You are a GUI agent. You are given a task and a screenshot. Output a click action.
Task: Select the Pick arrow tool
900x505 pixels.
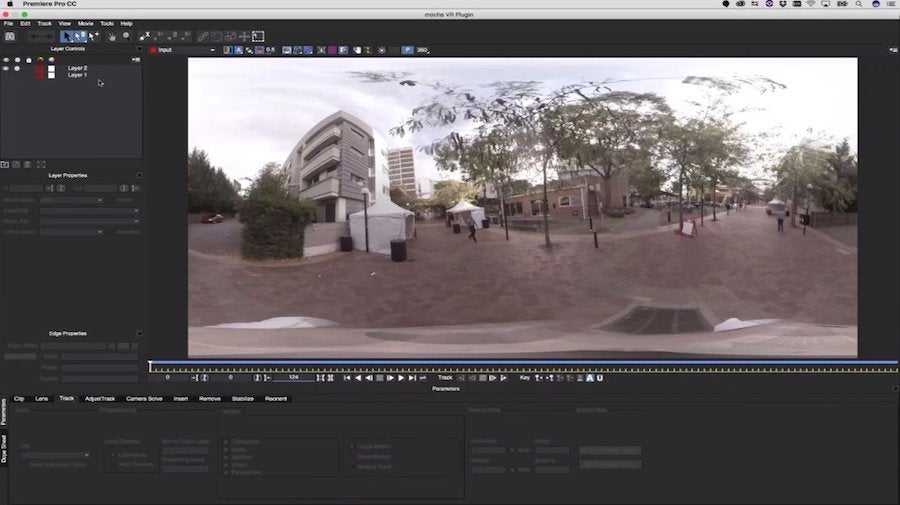[67, 36]
